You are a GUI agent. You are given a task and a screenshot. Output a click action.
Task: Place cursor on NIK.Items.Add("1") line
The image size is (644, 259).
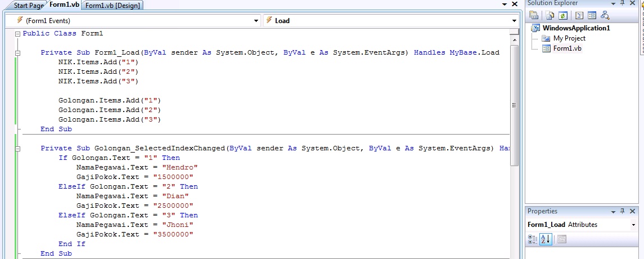[x=98, y=62]
